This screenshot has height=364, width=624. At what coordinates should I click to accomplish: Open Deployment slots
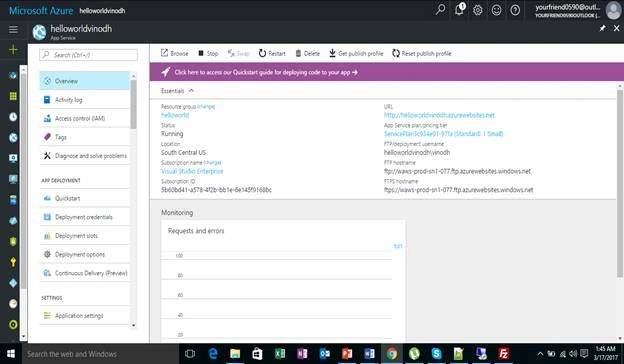coord(84,236)
